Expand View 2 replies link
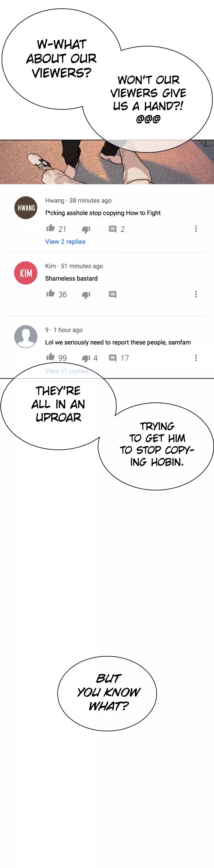Image resolution: width=214 pixels, height=868 pixels. (x=65, y=241)
